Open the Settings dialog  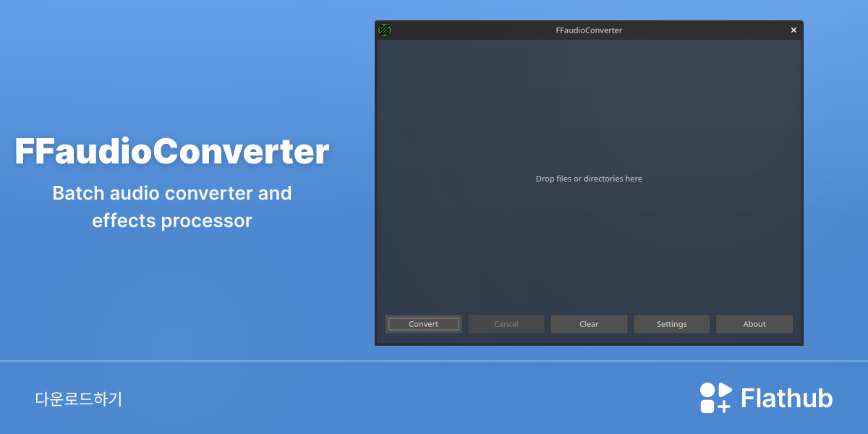672,324
